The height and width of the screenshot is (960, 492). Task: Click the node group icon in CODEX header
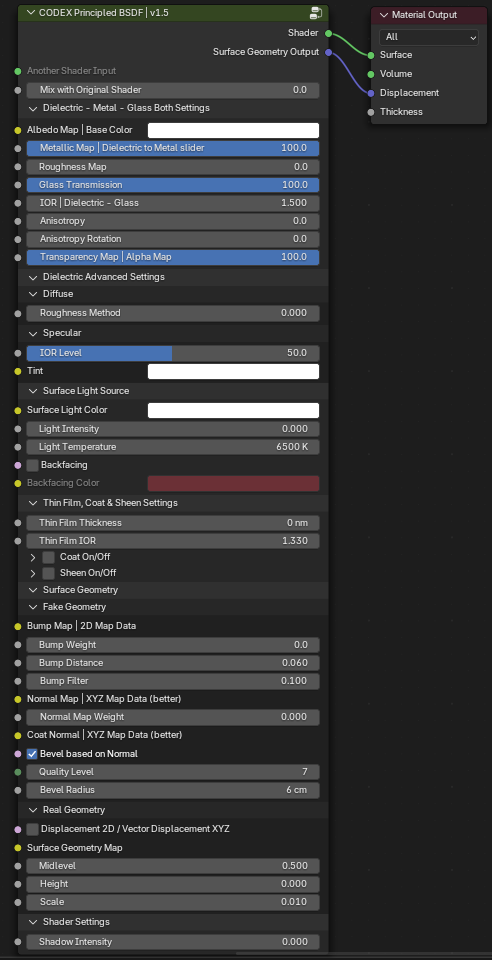pos(316,13)
